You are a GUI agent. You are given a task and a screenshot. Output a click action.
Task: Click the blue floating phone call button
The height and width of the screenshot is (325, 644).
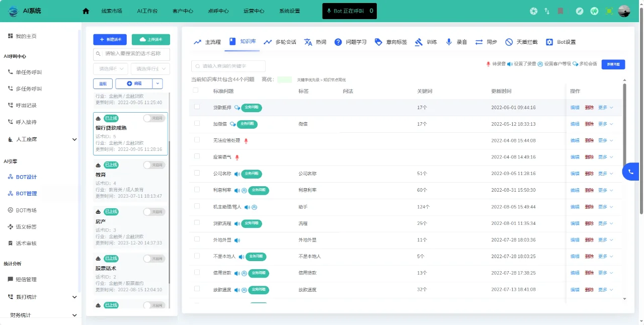[630, 172]
